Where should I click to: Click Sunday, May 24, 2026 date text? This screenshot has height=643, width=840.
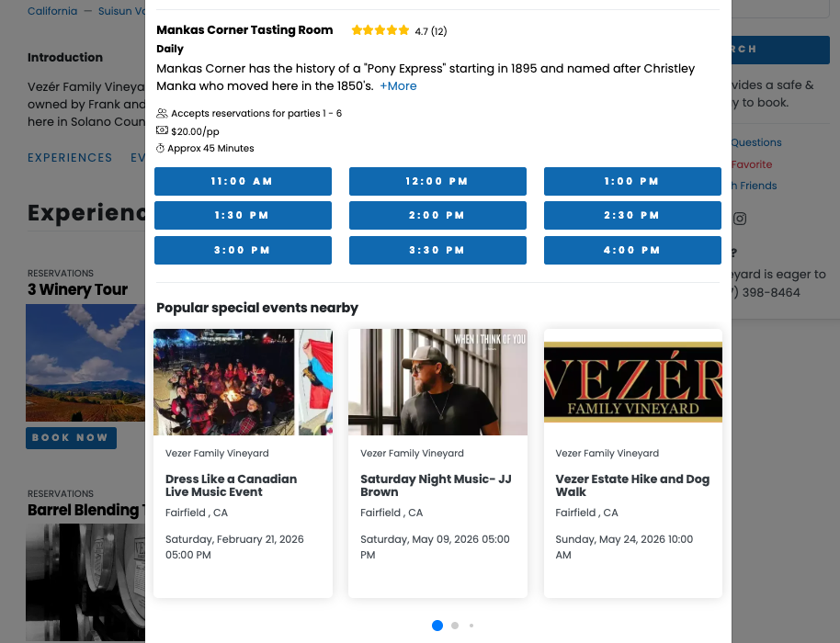point(624,547)
